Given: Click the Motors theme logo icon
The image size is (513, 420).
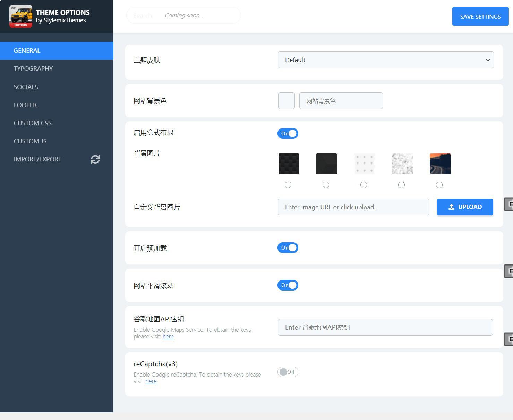Looking at the screenshot, I should tap(21, 16).
